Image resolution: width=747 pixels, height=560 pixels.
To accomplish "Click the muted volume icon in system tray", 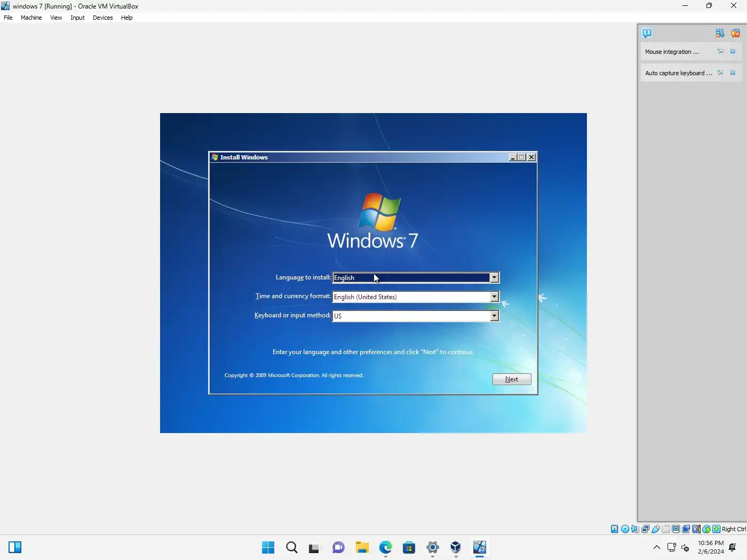I will click(x=685, y=548).
